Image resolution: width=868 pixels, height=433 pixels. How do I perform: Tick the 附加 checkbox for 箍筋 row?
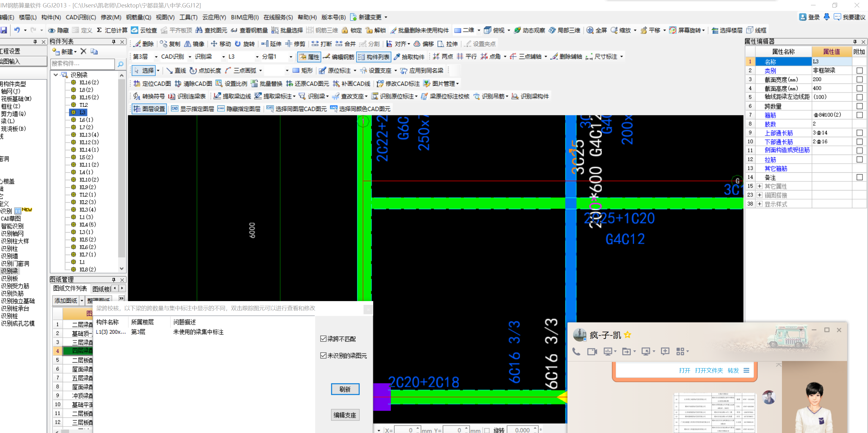[859, 115]
